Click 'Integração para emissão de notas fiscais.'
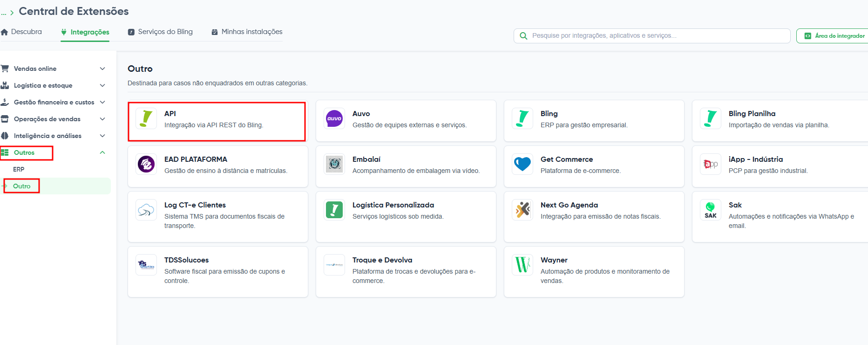The height and width of the screenshot is (345, 868). click(600, 216)
